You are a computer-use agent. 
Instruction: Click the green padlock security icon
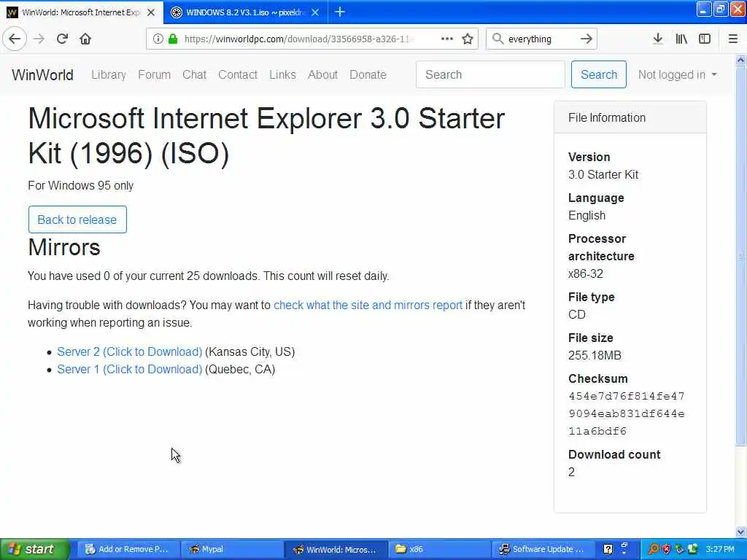(x=173, y=39)
